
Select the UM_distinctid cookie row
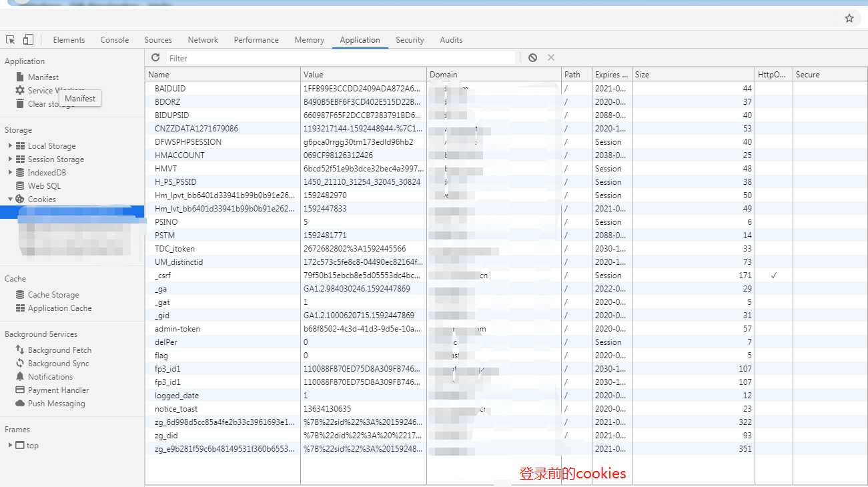[506, 262]
